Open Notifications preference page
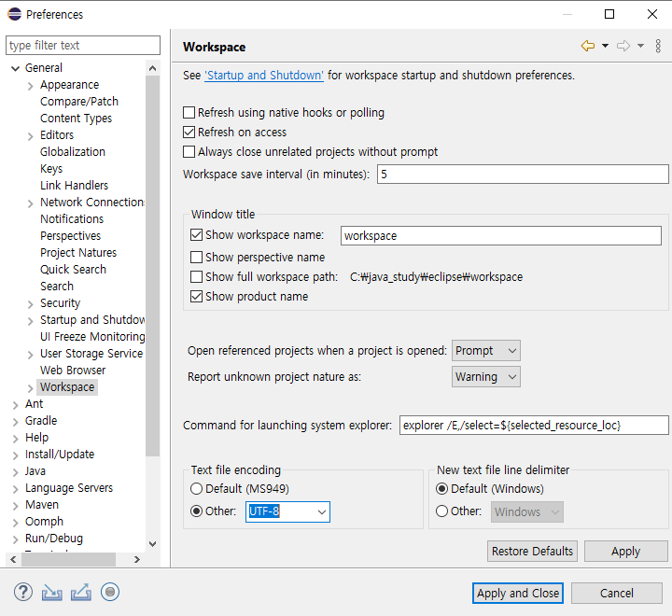672x616 pixels. (72, 219)
